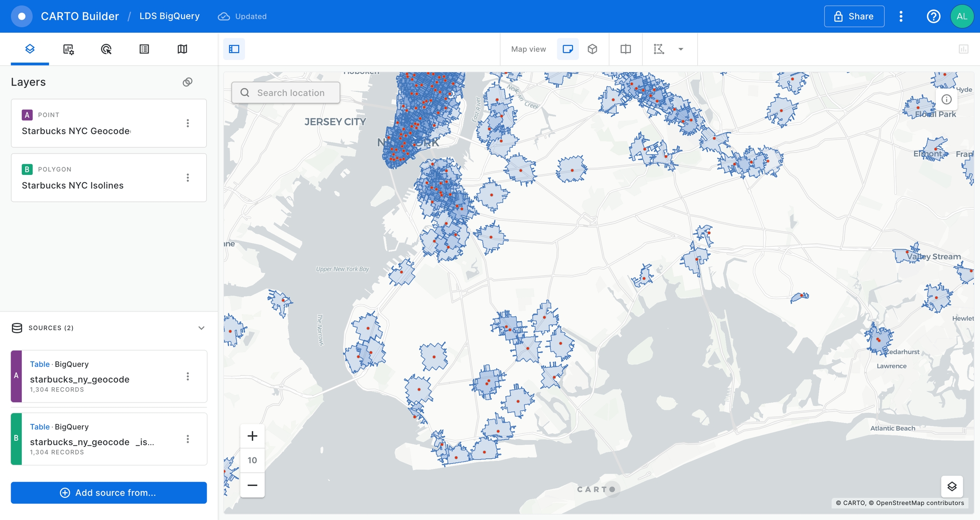980x520 pixels.
Task: Click the Share button
Action: click(x=854, y=16)
